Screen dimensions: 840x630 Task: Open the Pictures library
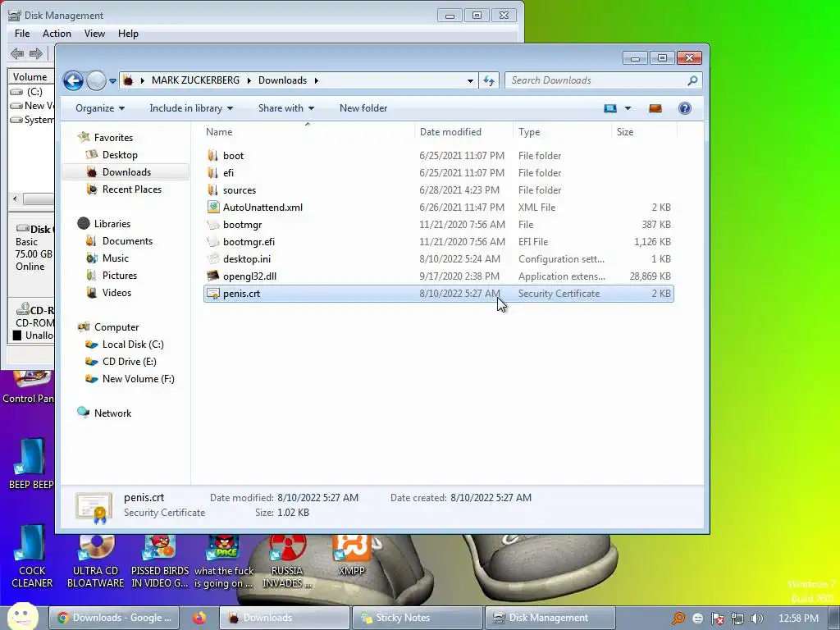click(x=120, y=276)
